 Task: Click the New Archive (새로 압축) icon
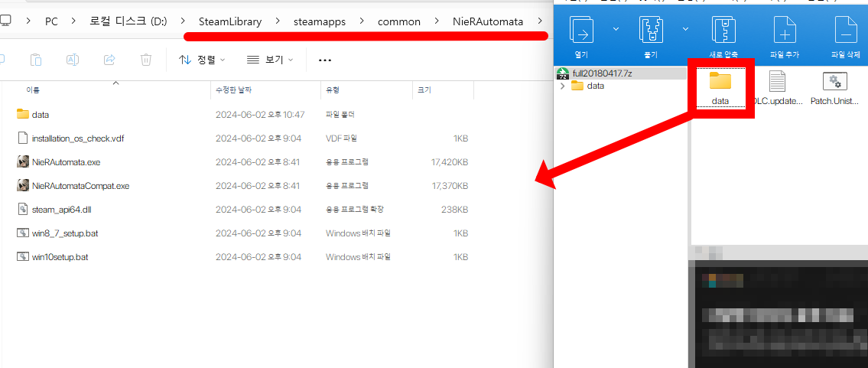click(723, 31)
